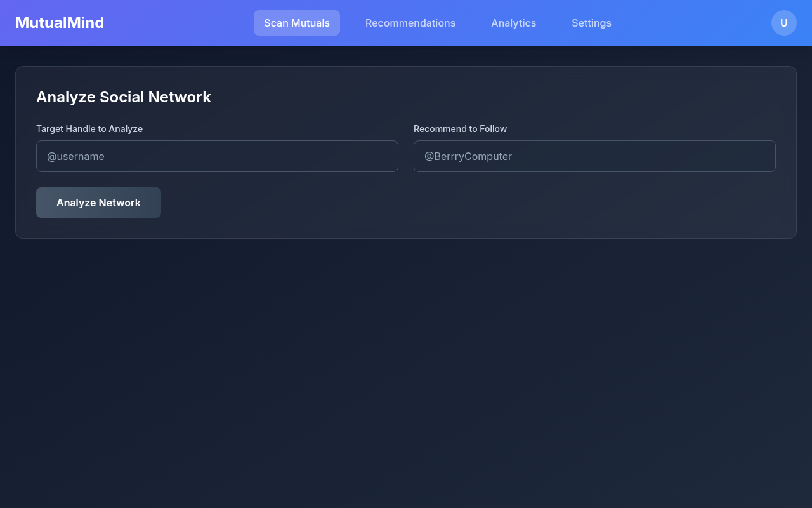Click the 'Analyze Social Network' heading
This screenshot has width=812, height=508.
point(124,97)
